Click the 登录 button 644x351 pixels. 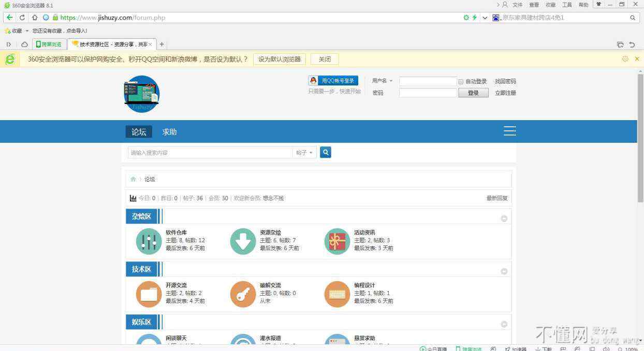point(473,93)
